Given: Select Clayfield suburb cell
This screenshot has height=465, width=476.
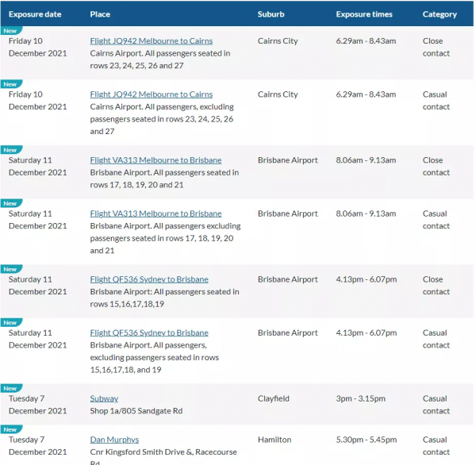Looking at the screenshot, I should pyautogui.click(x=274, y=399).
